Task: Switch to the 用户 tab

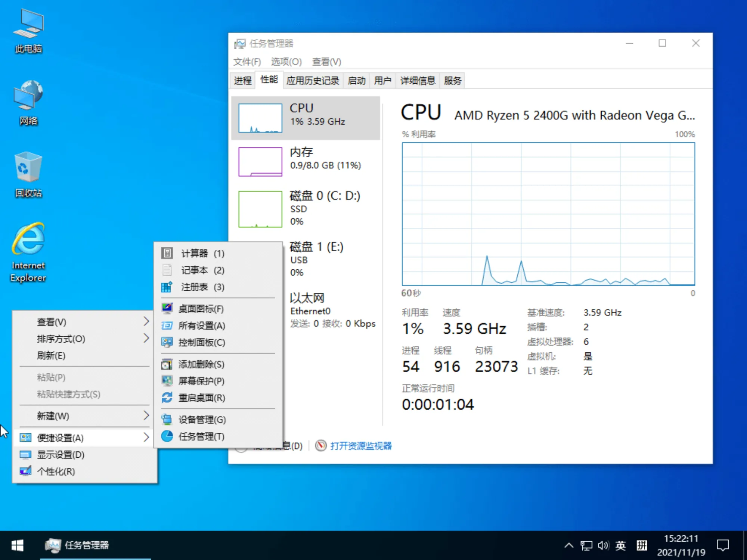Action: point(382,80)
